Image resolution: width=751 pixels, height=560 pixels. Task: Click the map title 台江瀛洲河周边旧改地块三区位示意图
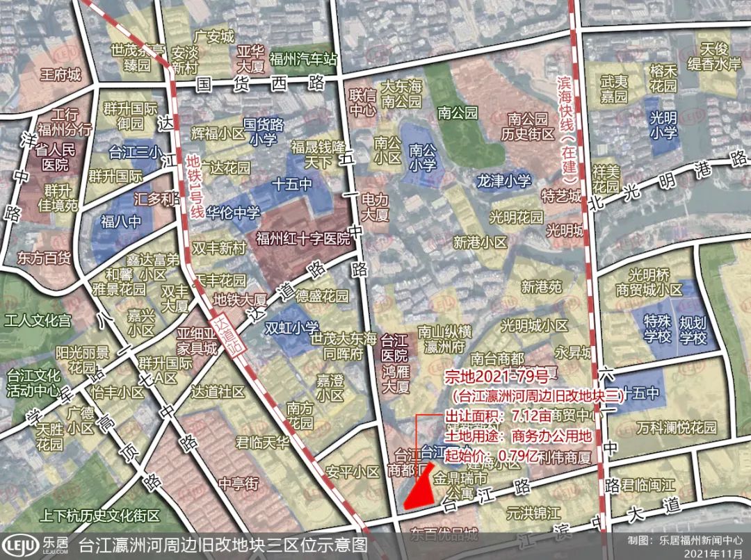(x=223, y=545)
